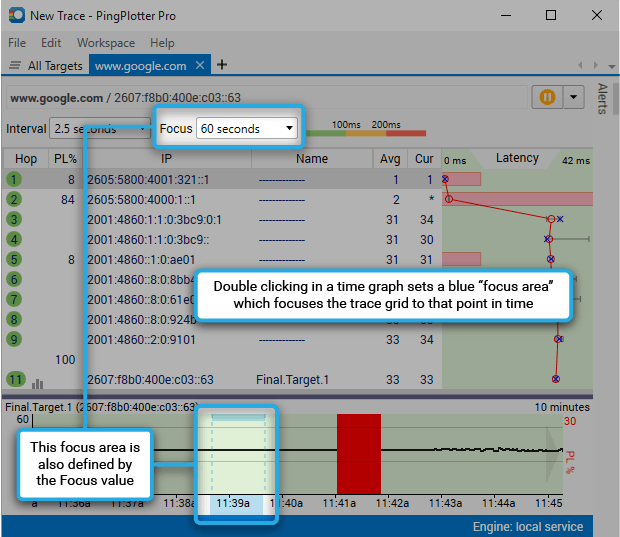620x537 pixels.
Task: Toggle the hop 2 green circle
Action: [14, 199]
